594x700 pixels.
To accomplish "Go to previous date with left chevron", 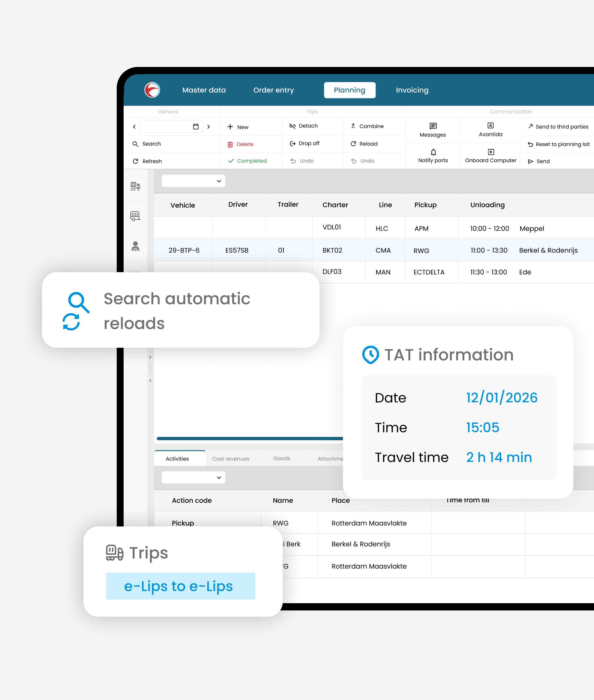I will coord(134,127).
